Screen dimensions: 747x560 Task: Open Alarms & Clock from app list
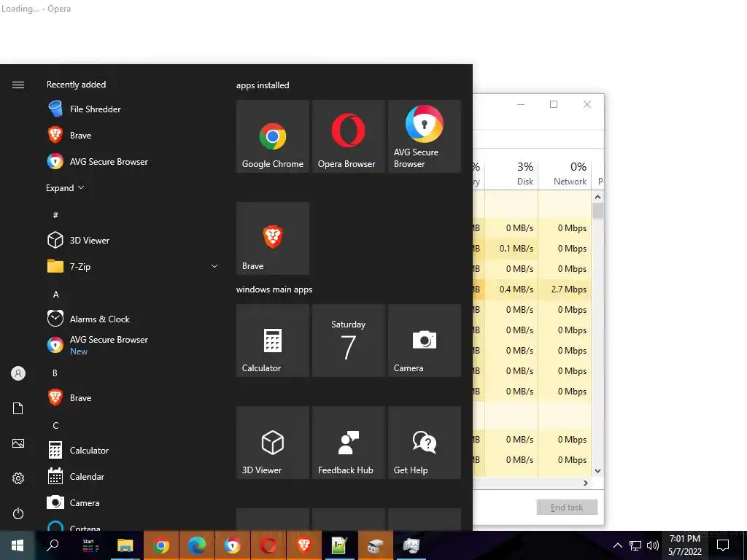133,319
